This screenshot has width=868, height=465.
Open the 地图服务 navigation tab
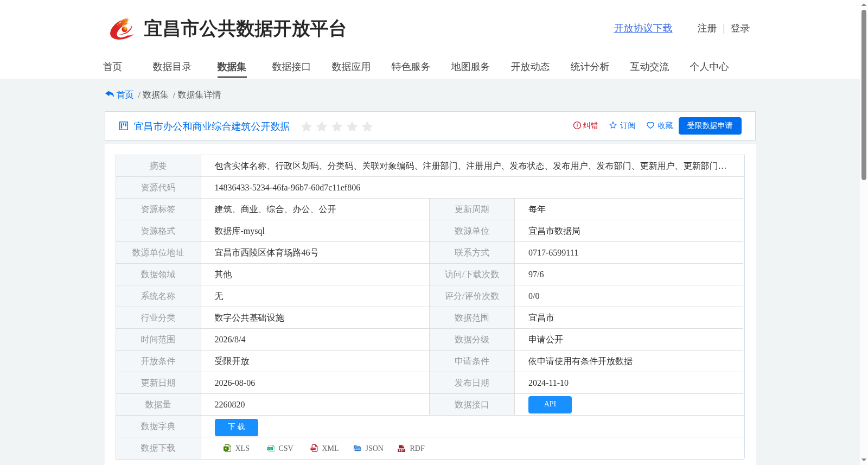click(470, 67)
